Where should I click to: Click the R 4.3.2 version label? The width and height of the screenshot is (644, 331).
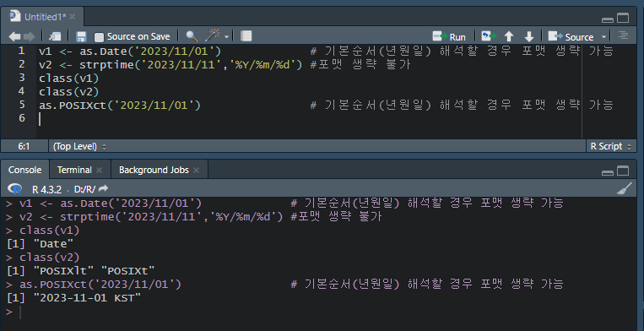tap(46, 189)
